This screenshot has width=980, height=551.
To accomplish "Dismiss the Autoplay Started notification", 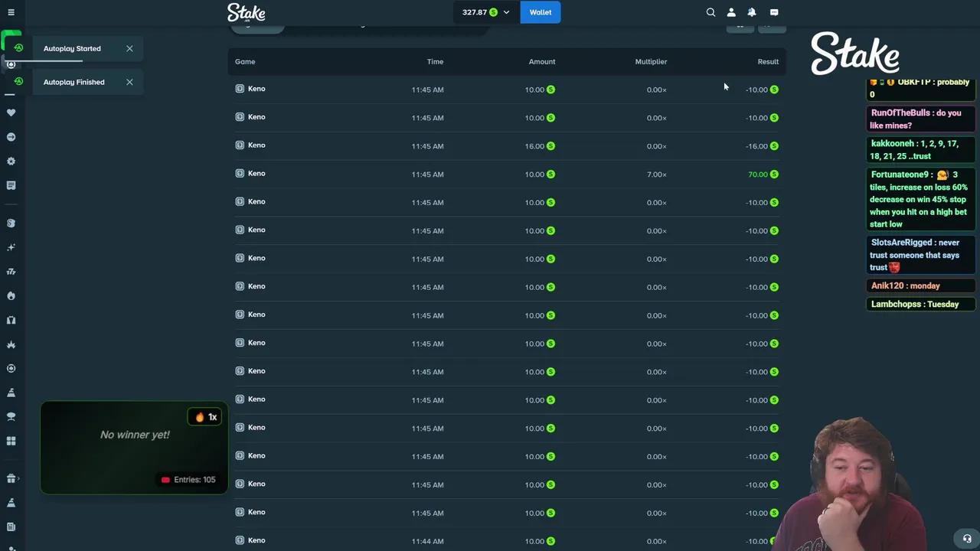I will click(129, 48).
